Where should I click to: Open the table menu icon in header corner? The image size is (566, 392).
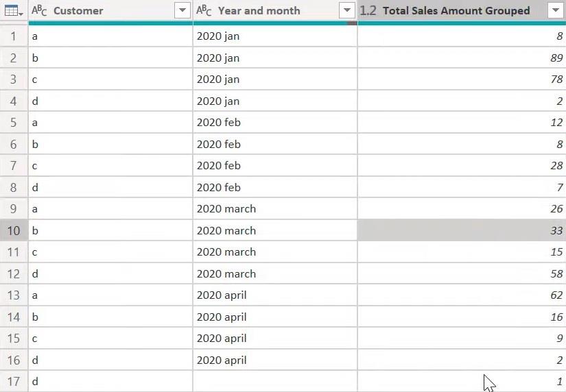click(14, 11)
